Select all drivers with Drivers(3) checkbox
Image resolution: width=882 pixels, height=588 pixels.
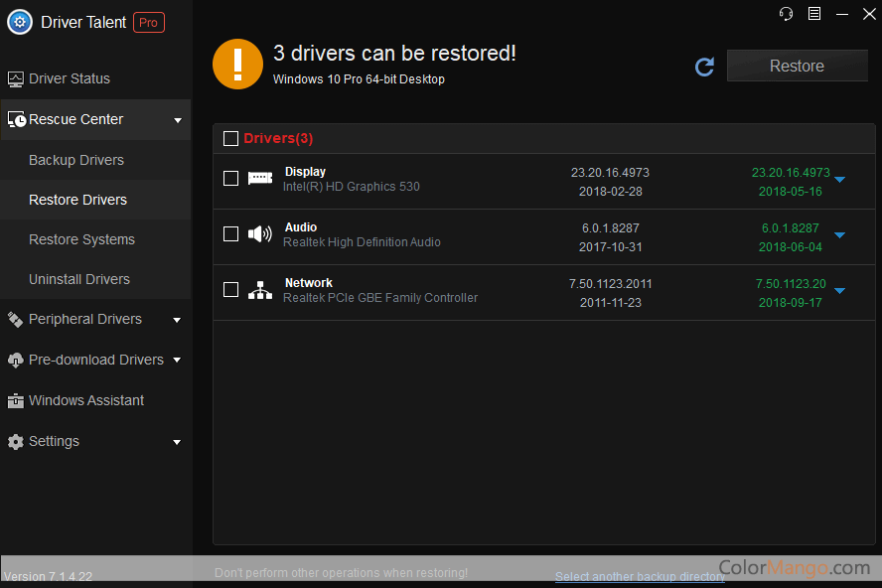click(230, 139)
